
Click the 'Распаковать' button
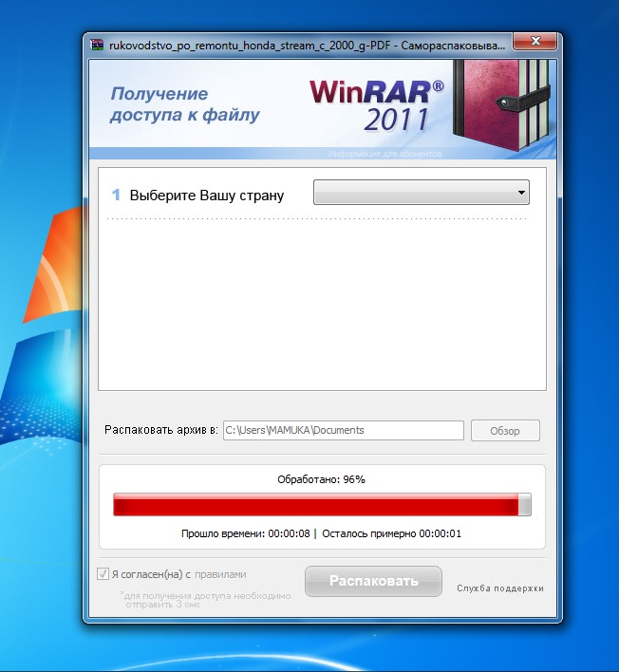click(373, 581)
